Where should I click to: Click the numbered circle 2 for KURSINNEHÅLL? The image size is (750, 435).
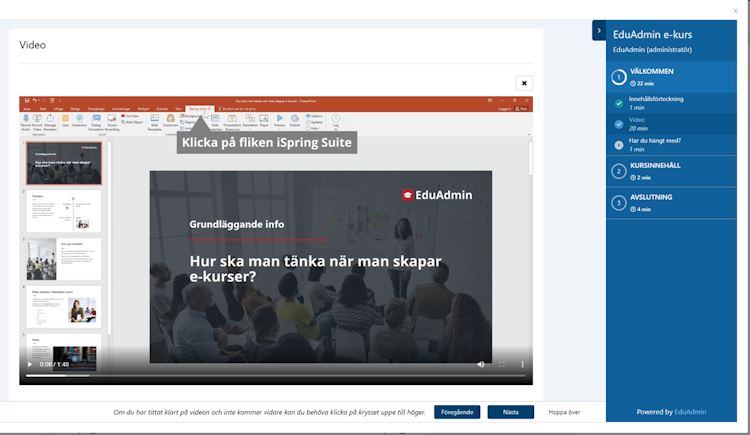[x=618, y=171]
